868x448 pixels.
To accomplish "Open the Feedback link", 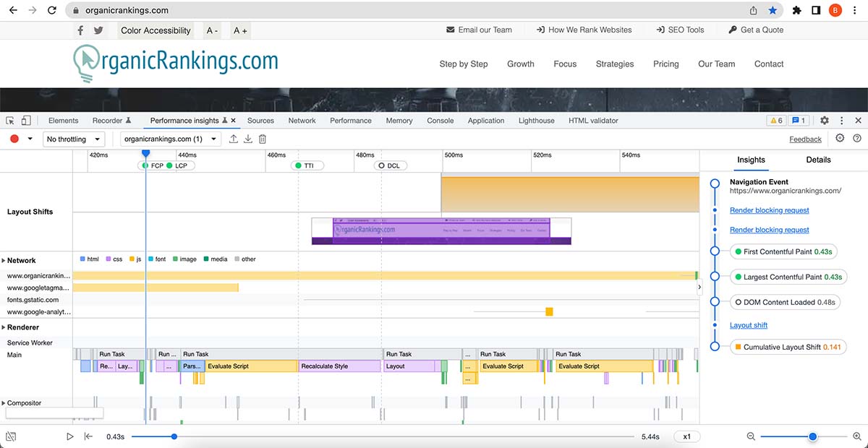I will pyautogui.click(x=805, y=139).
